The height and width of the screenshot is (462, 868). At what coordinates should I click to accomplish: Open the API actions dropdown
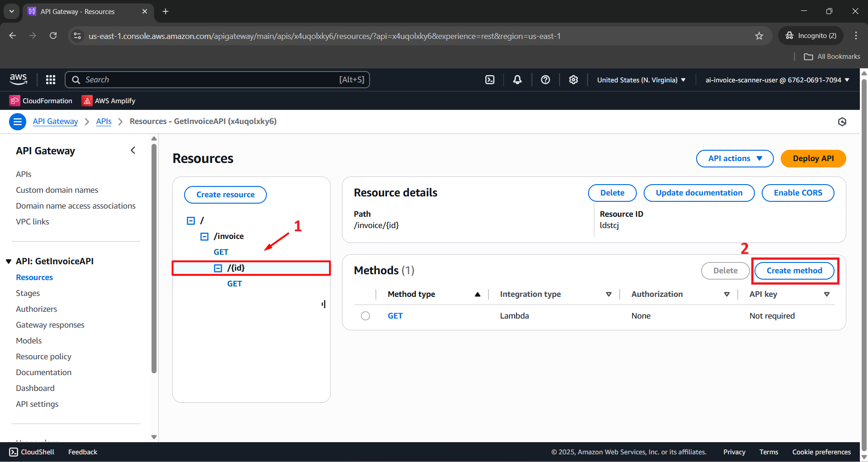coord(735,158)
